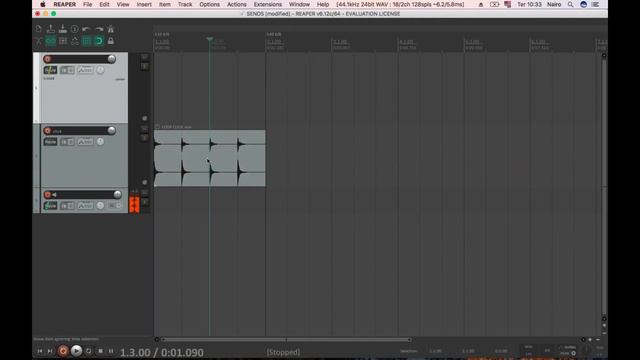Click the Save Project toolbar icon
The height and width of the screenshot is (360, 640).
click(x=62, y=29)
